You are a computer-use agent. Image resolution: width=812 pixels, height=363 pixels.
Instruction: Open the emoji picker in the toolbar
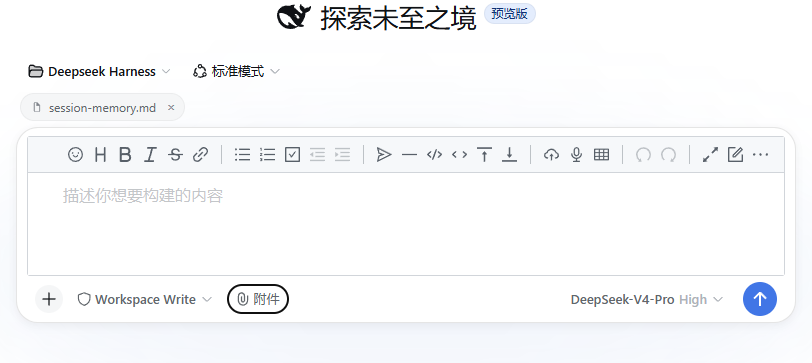pos(76,154)
